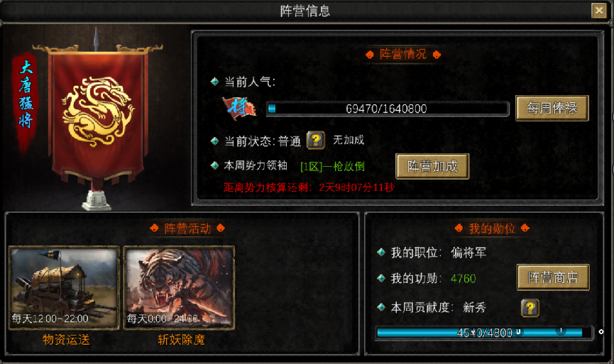Open the 阵营商店 faction shop
Image resolution: width=614 pixels, height=364 pixels.
point(553,277)
